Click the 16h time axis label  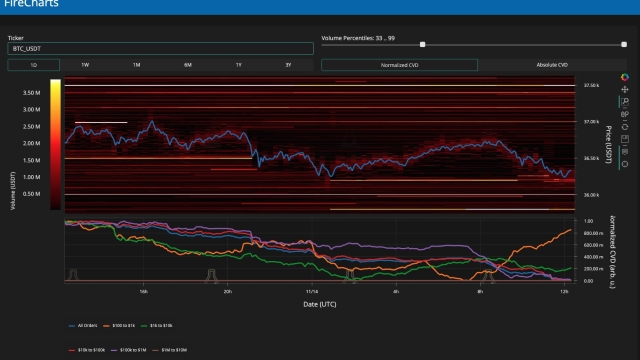[x=144, y=291]
